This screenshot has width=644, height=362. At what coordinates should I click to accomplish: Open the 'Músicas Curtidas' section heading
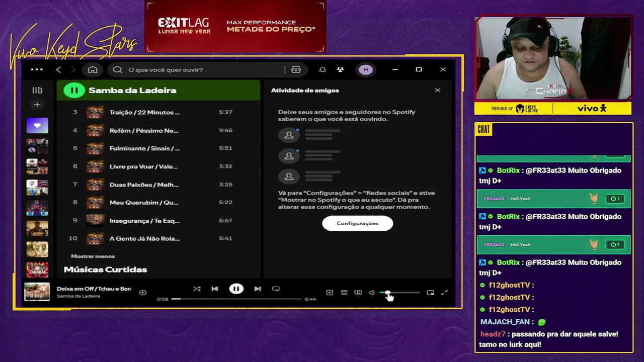tap(105, 269)
